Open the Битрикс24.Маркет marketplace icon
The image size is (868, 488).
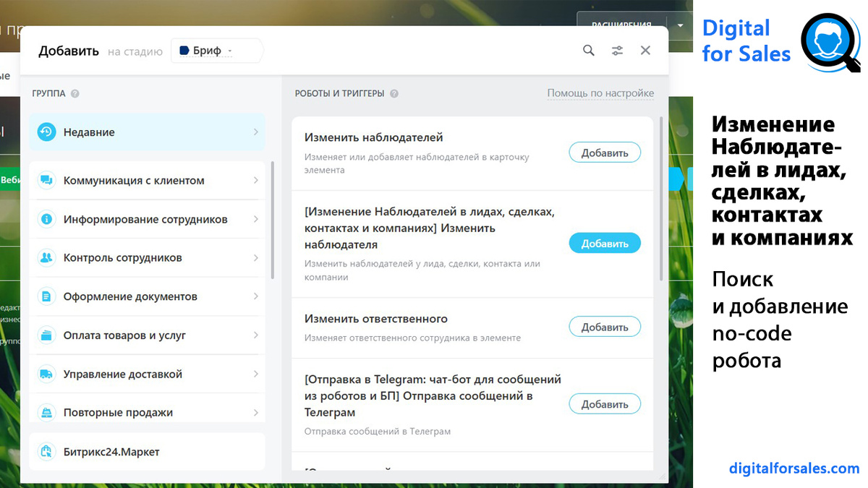coord(46,451)
